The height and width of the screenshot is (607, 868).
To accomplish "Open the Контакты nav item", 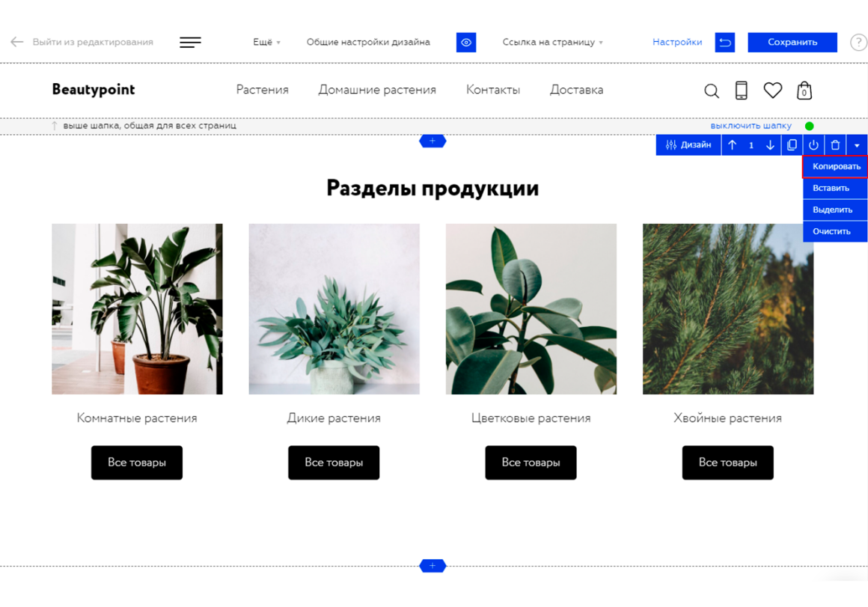I will (492, 90).
